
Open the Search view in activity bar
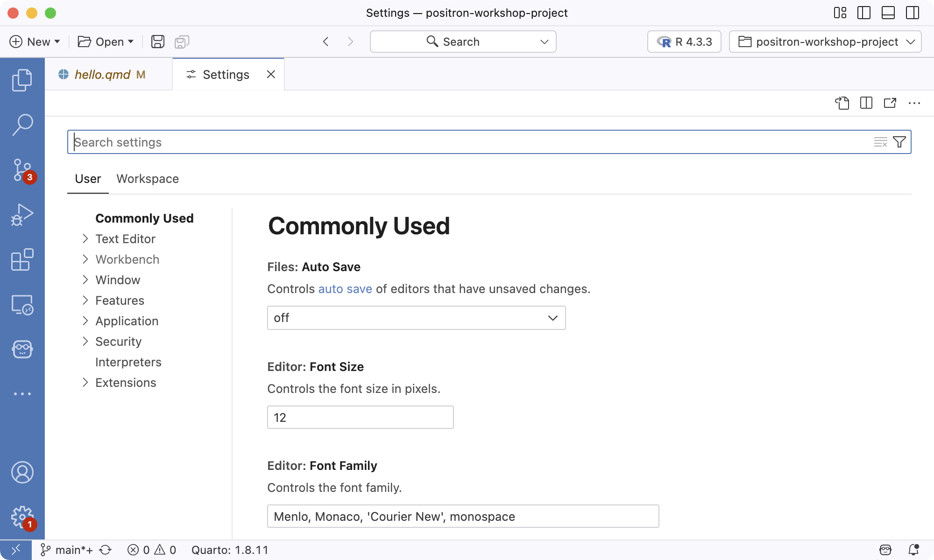(22, 125)
